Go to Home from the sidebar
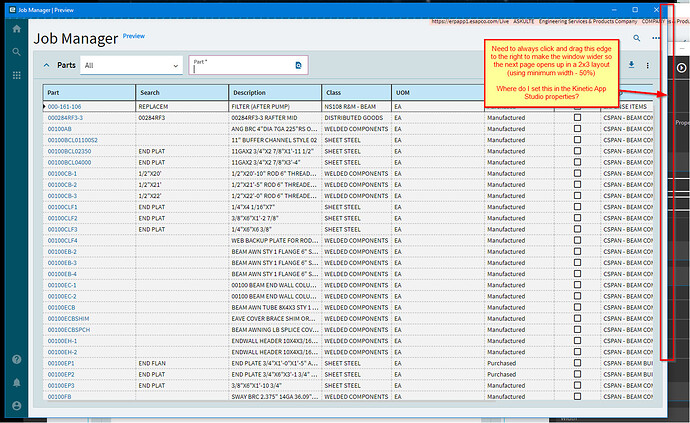Viewport: 690px width, 423px height. pyautogui.click(x=17, y=29)
